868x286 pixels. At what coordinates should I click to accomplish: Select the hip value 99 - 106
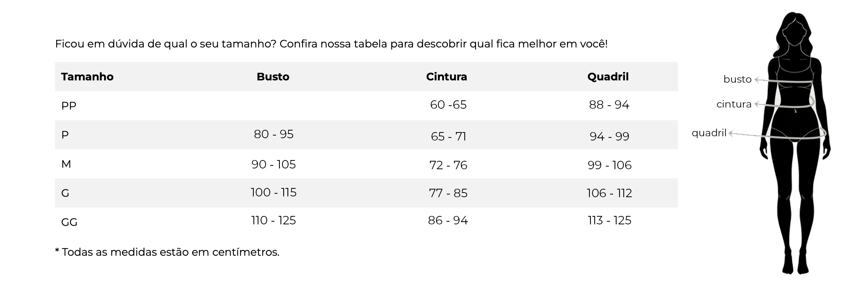610,165
